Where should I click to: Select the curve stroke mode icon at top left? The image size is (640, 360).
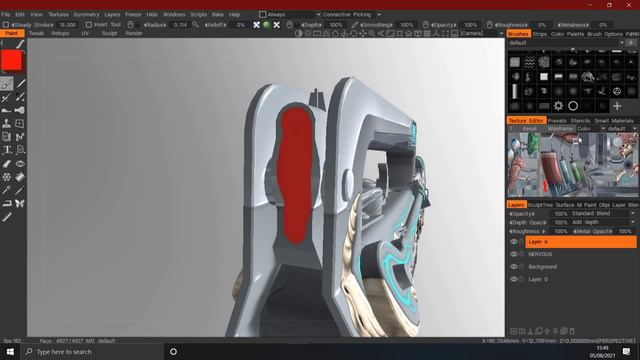coord(20,44)
